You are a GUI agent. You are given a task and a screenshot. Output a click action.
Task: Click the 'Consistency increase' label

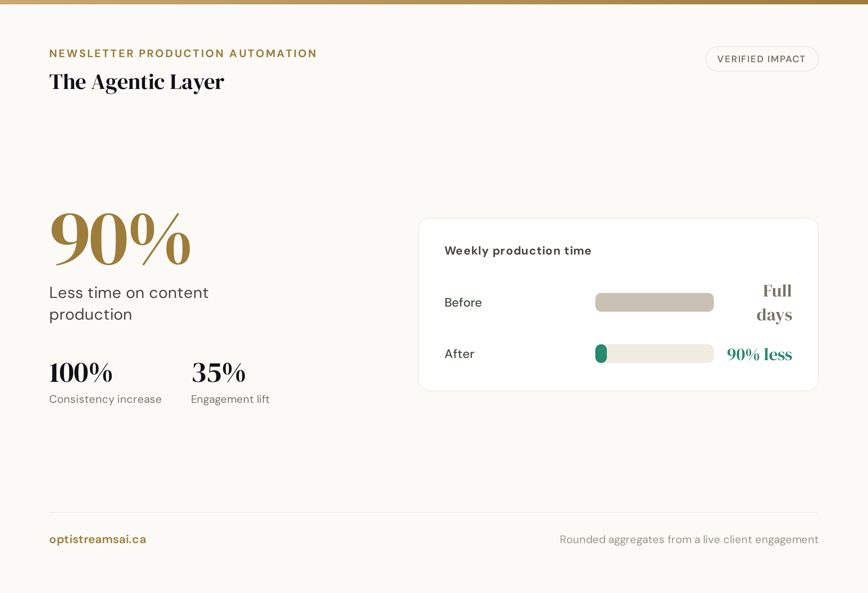tap(105, 399)
